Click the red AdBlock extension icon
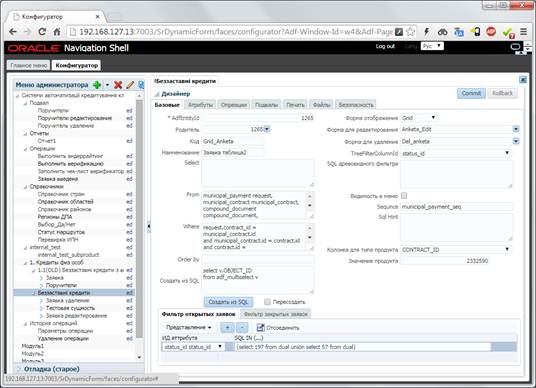Viewport: 536px width, 388px height. pos(491,31)
